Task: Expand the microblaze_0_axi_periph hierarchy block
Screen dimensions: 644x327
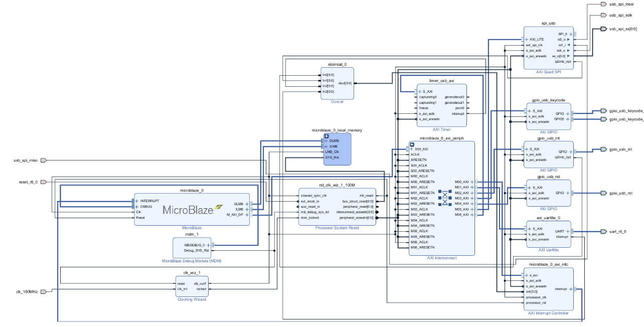Action: point(412,144)
